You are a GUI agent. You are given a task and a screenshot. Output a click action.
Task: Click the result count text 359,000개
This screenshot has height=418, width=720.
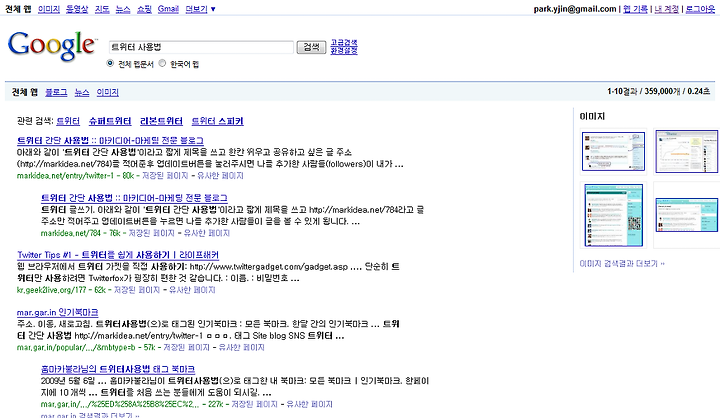[x=662, y=91]
